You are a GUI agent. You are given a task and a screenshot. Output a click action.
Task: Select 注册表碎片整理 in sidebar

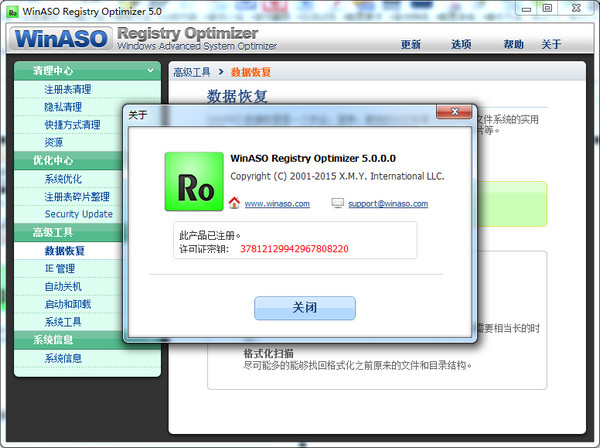tap(77, 197)
